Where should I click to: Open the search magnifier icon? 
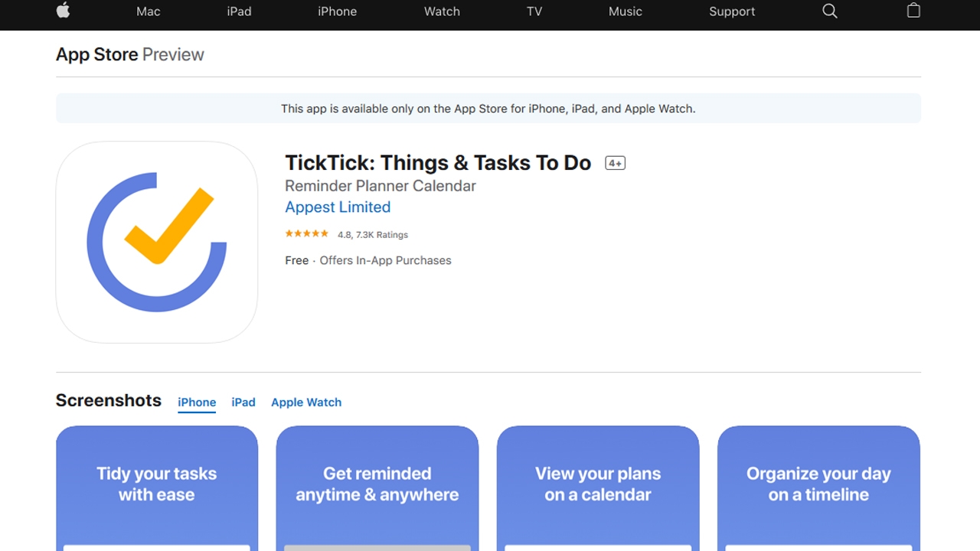(830, 11)
